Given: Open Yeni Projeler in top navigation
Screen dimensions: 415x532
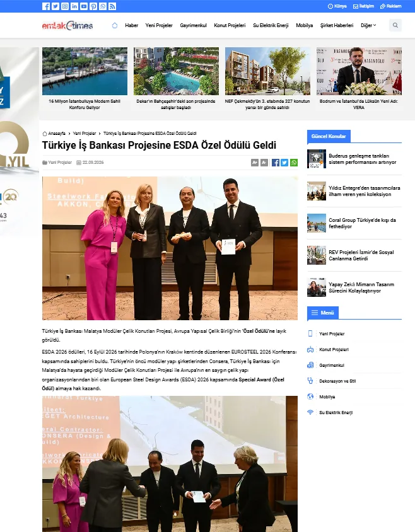Looking at the screenshot, I should 159,25.
